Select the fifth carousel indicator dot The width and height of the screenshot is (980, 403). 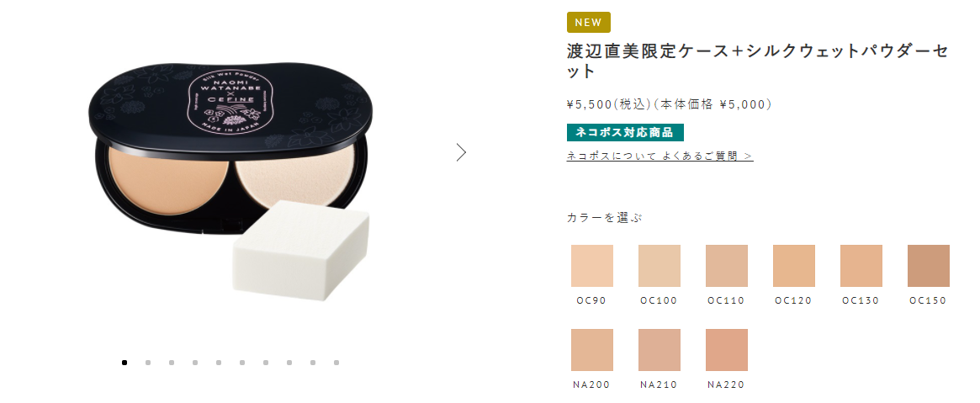219,363
